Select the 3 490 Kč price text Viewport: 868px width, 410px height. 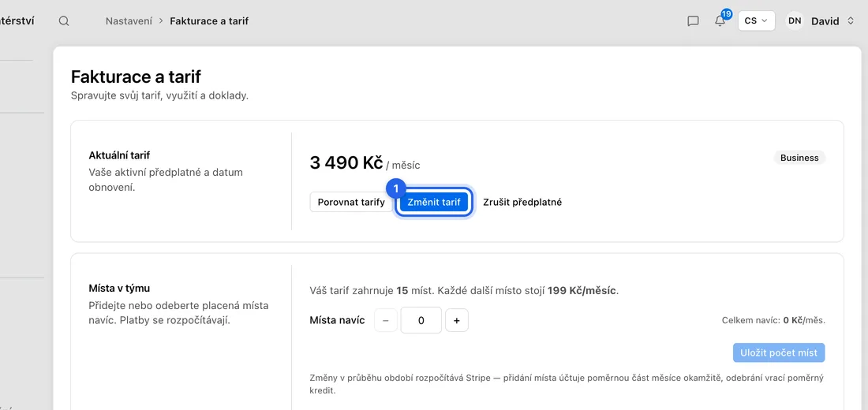point(346,162)
